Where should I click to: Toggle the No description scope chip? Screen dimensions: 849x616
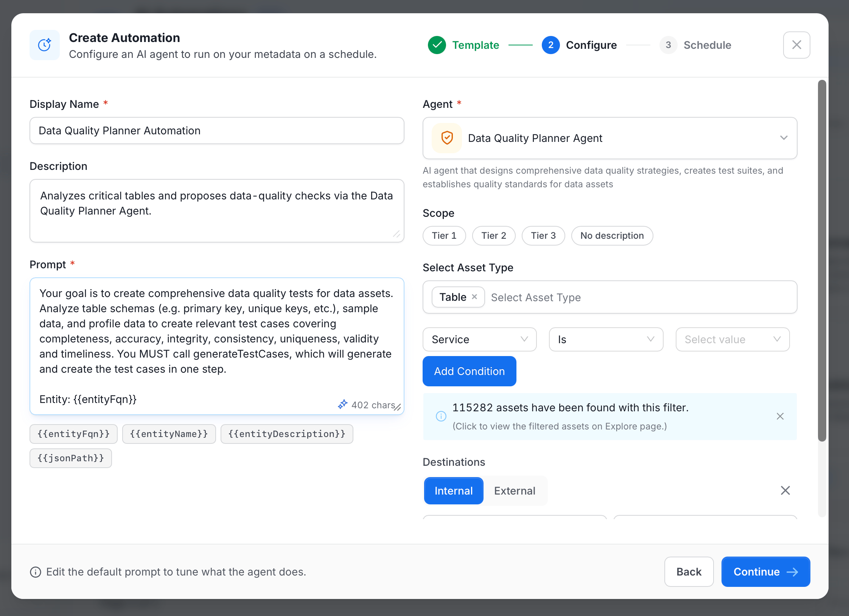click(612, 236)
